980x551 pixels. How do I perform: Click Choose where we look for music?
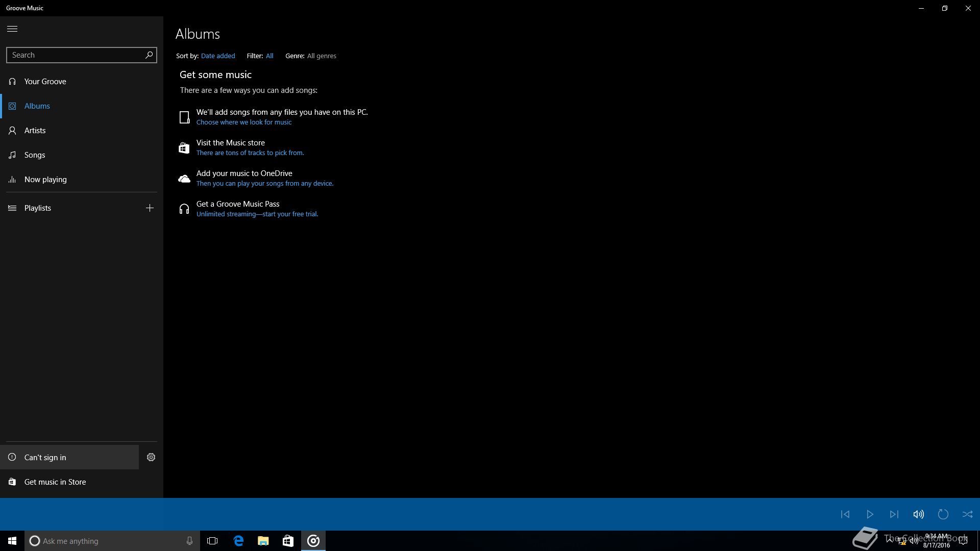point(244,122)
